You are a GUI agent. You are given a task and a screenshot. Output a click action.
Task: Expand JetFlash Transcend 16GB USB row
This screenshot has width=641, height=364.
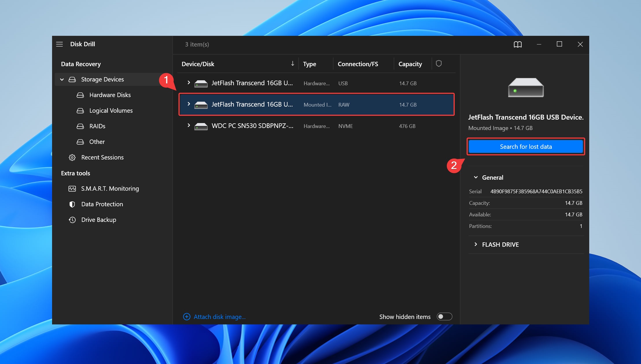point(188,83)
